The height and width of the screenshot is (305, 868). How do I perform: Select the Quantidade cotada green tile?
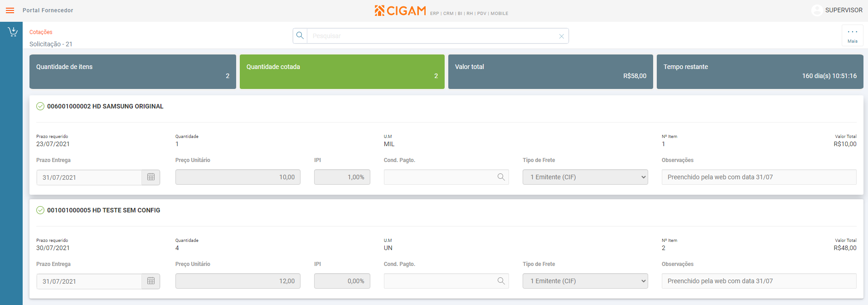click(x=342, y=72)
